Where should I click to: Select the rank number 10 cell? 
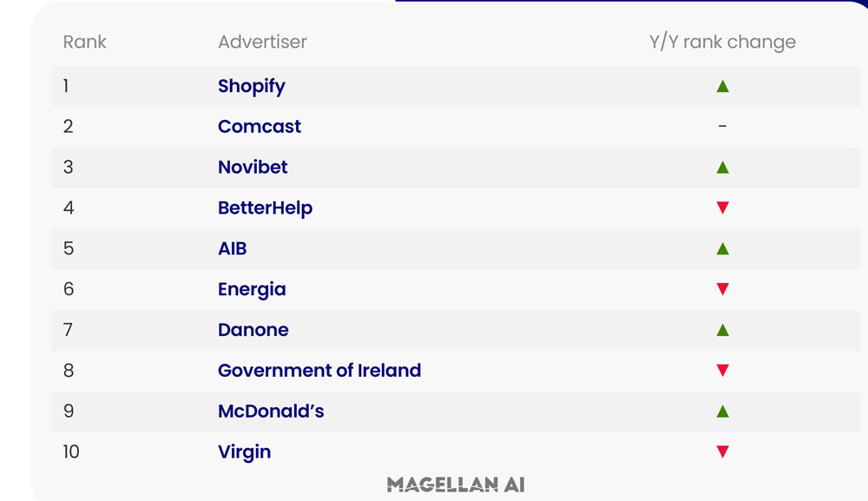[71, 452]
